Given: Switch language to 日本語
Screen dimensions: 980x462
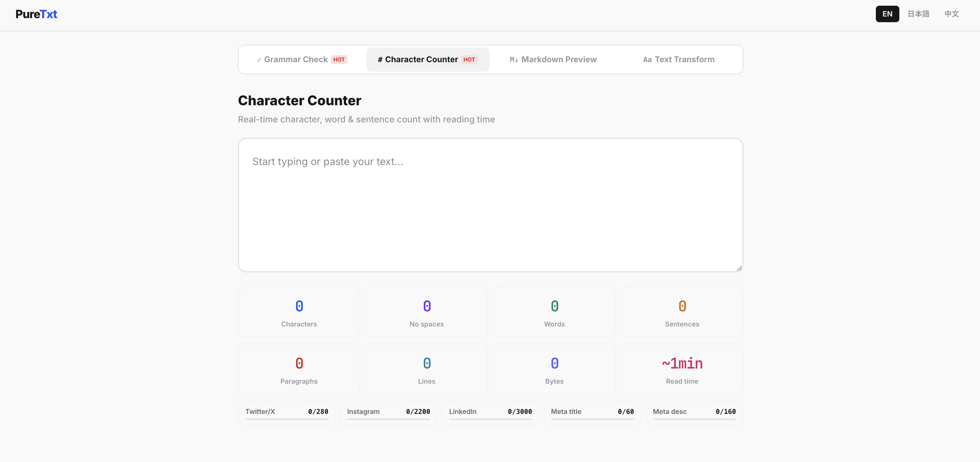Looking at the screenshot, I should coord(918,14).
